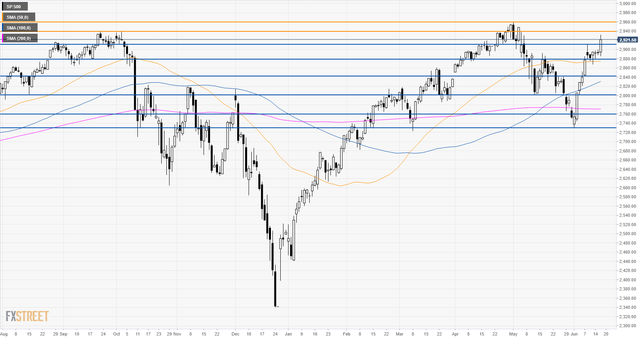644x339 pixels.
Task: Click the Feb label on the date axis
Action: pyautogui.click(x=346, y=334)
